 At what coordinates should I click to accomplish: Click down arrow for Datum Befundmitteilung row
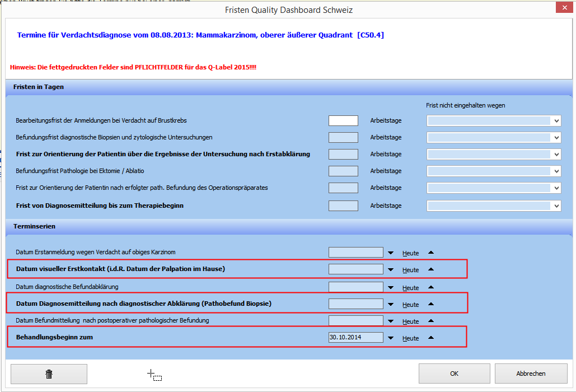(x=391, y=321)
